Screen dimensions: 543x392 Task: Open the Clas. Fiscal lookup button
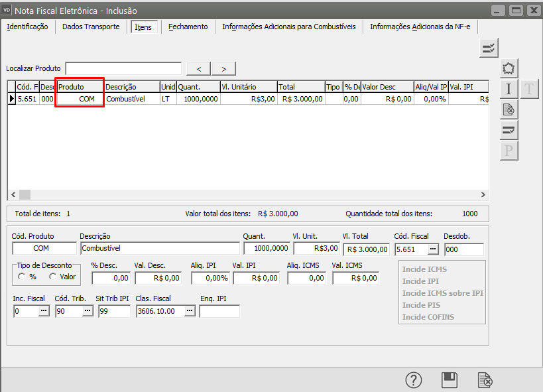(x=190, y=311)
